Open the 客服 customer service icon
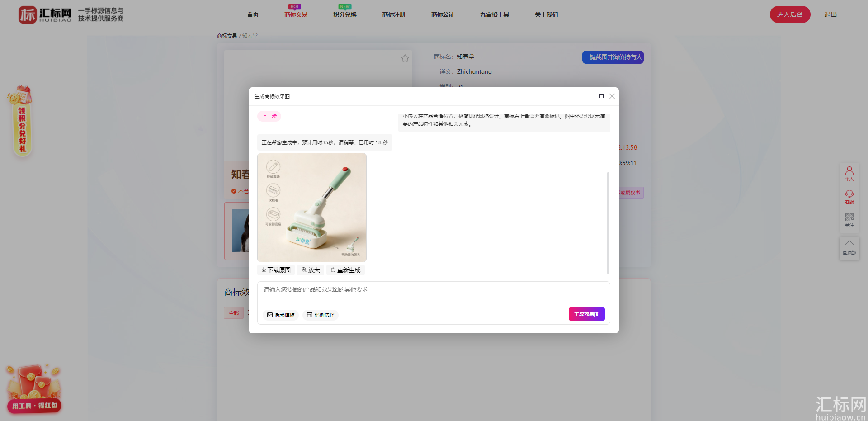The width and height of the screenshot is (868, 421). [x=849, y=197]
